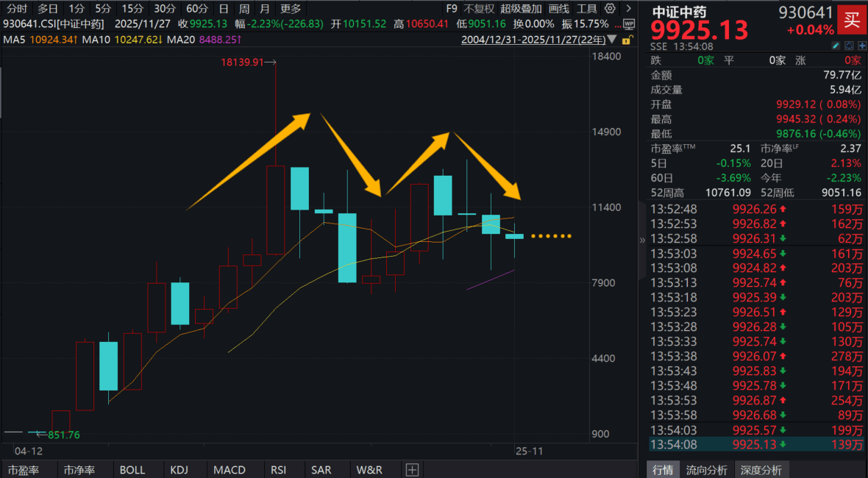
Task: Select the 60分 timeframe
Action: point(196,9)
